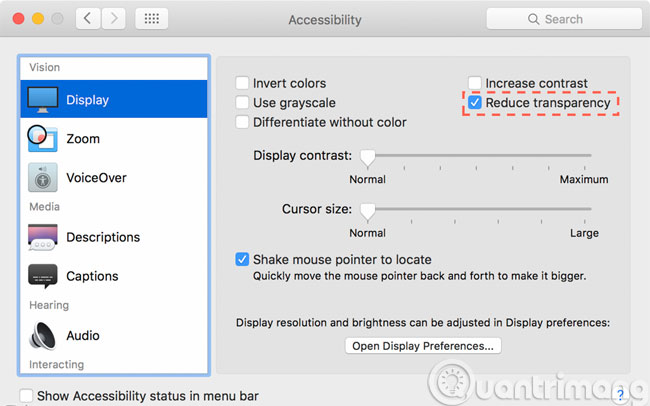The image size is (650, 406).
Task: Disable Shake mouse pointer to locate
Action: pos(242,259)
